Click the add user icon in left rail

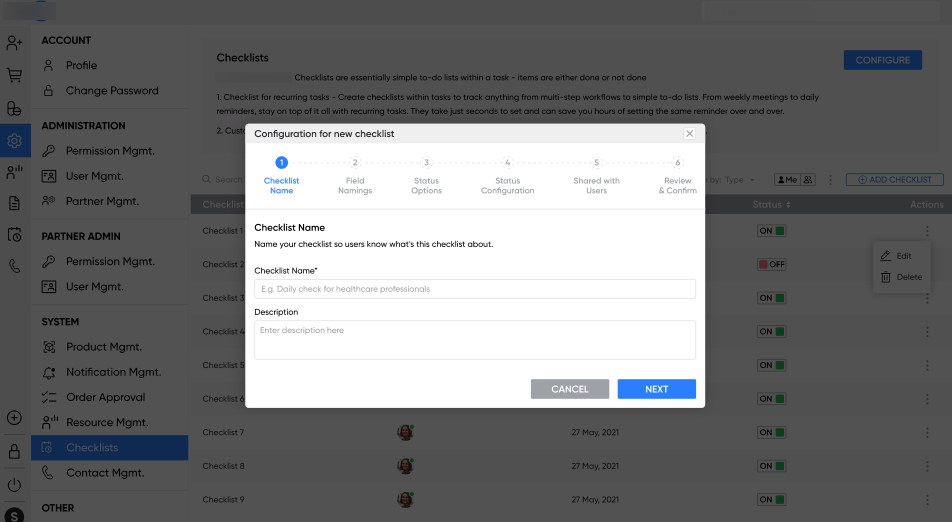pos(14,43)
